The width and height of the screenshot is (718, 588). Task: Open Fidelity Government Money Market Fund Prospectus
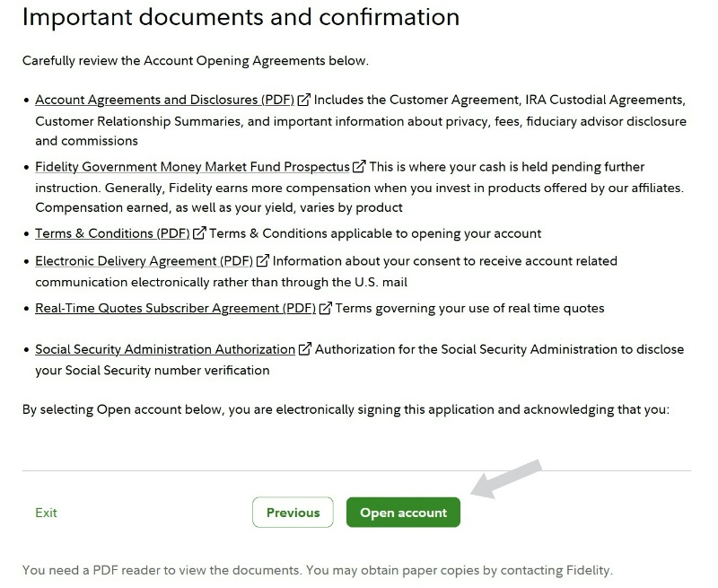coord(192,167)
